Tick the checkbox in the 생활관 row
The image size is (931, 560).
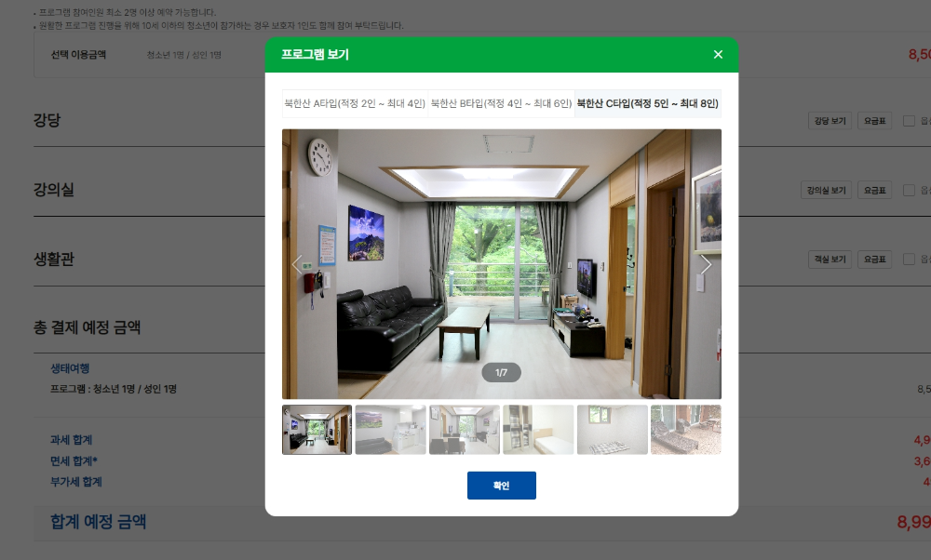click(x=909, y=260)
